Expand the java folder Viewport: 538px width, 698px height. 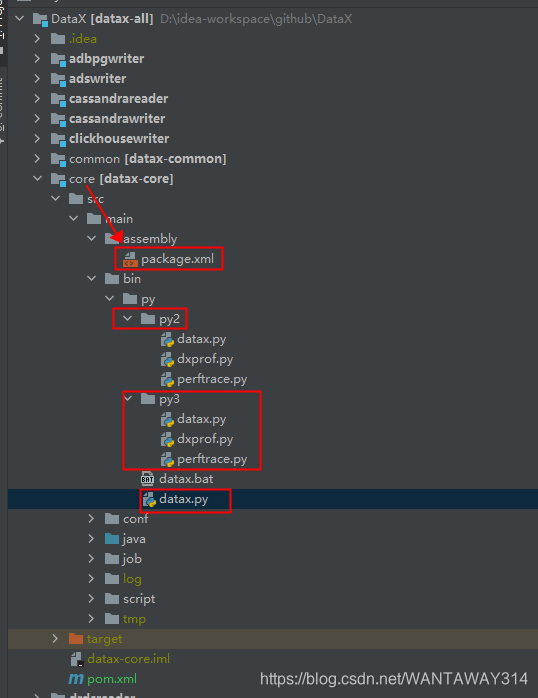[x=92, y=539]
